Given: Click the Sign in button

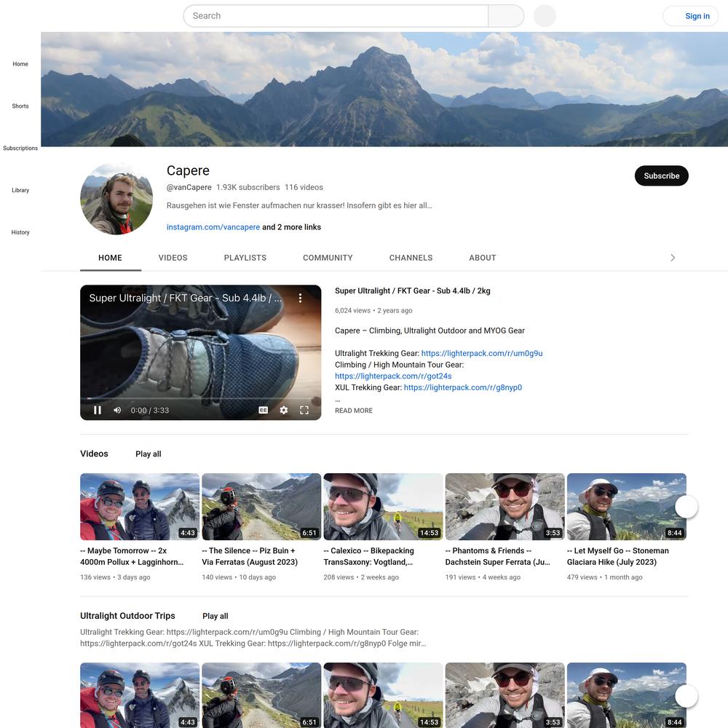Looking at the screenshot, I should click(690, 16).
